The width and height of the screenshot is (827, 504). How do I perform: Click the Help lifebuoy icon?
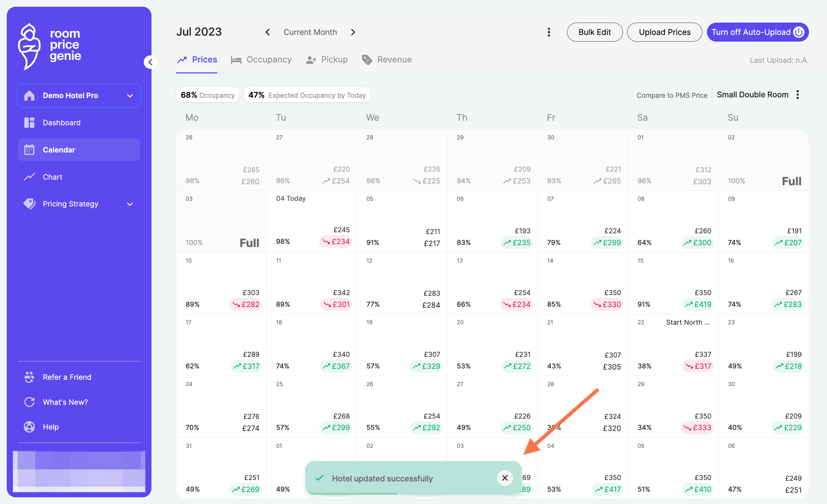tap(29, 427)
